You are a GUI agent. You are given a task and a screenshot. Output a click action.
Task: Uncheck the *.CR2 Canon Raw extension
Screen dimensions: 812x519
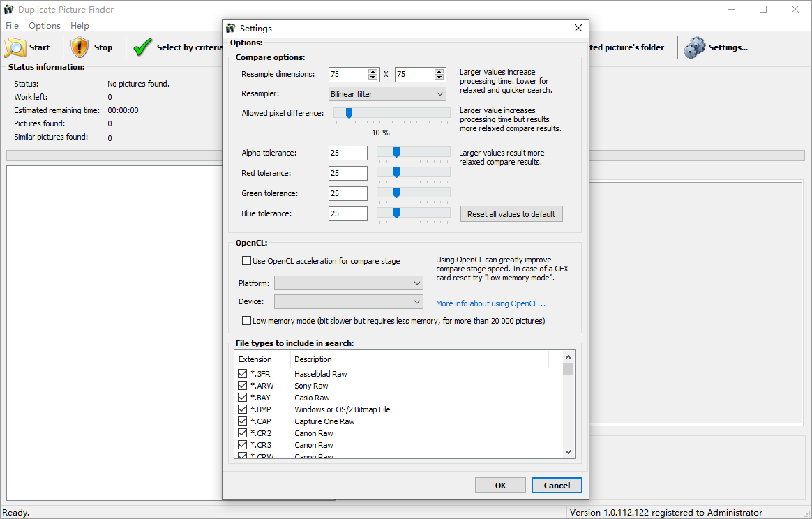(x=242, y=433)
